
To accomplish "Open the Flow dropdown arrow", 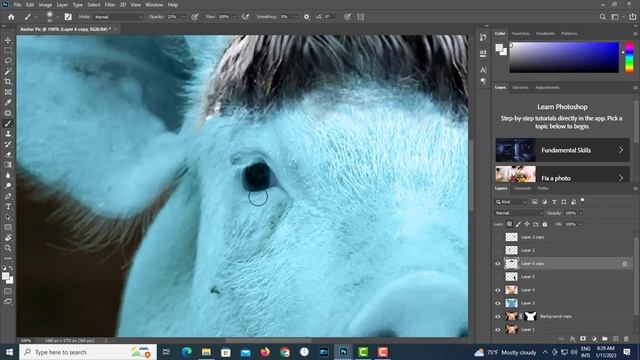I will coord(234,17).
